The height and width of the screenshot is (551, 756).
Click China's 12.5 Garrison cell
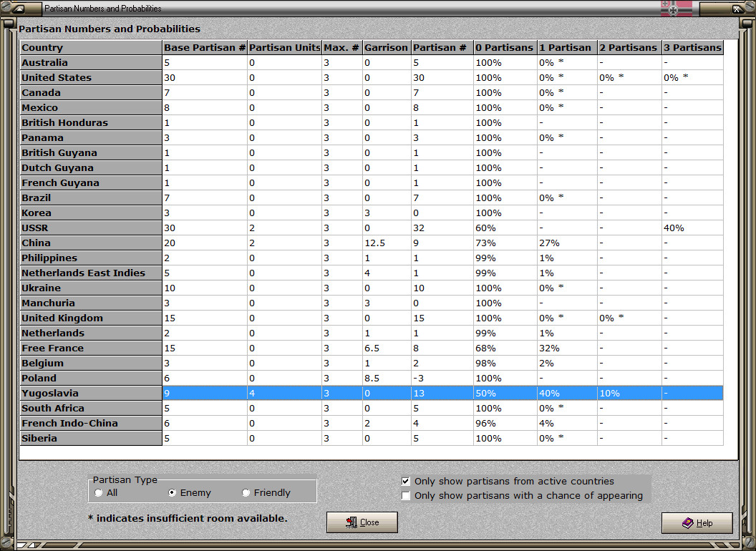tap(387, 243)
